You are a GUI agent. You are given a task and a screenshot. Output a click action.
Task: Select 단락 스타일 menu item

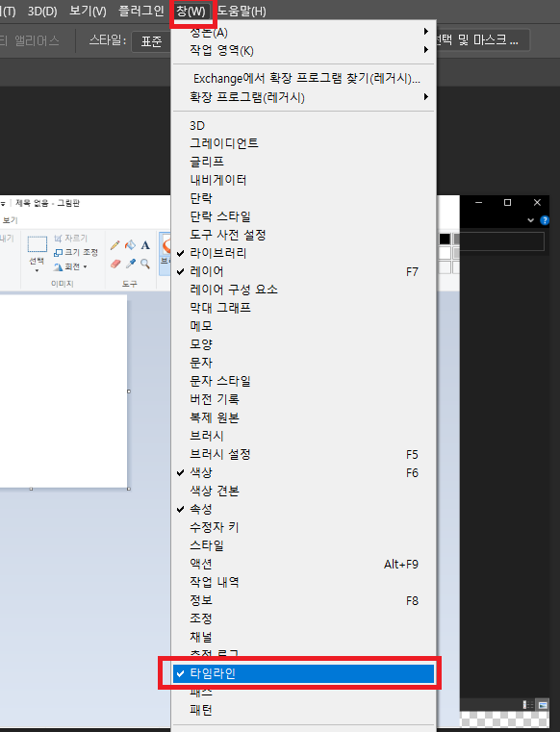click(304, 216)
